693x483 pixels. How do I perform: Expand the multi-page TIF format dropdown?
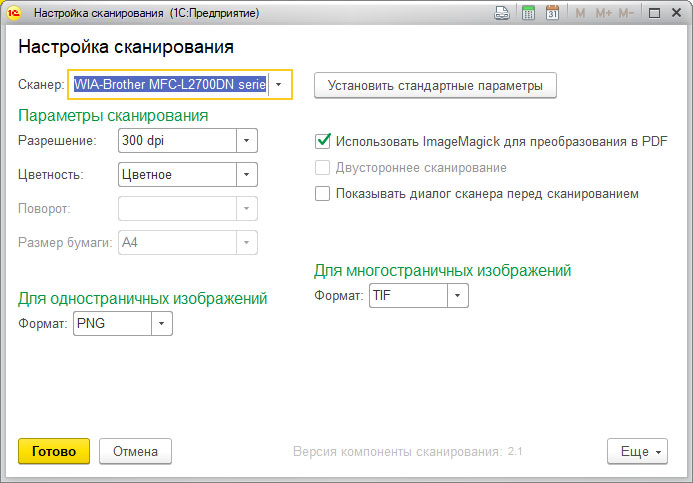(x=456, y=295)
